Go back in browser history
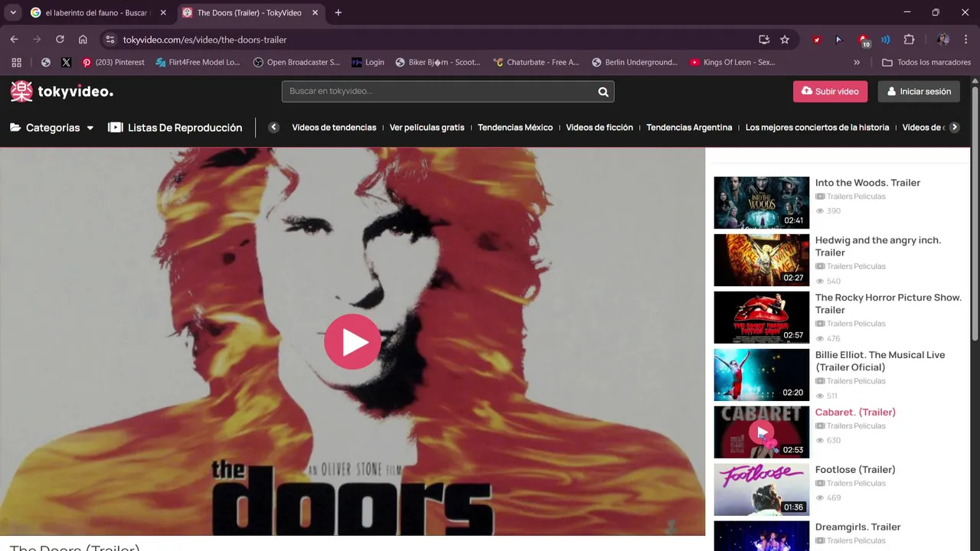Screen dimensions: 980x551 coord(14,40)
